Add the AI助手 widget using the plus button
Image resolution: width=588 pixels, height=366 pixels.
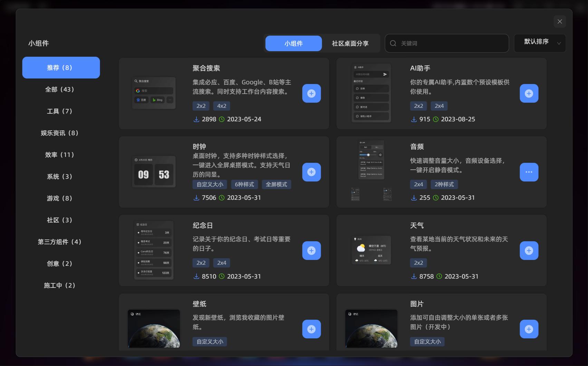point(529,93)
